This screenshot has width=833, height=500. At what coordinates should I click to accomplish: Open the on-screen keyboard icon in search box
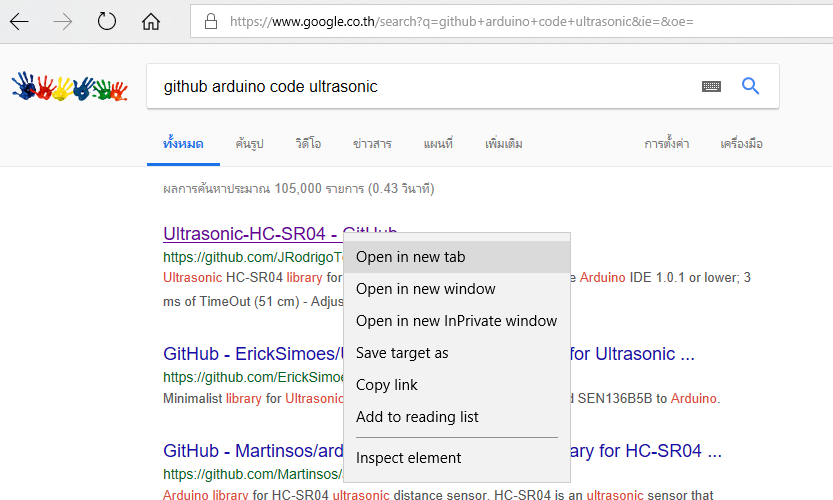click(711, 86)
